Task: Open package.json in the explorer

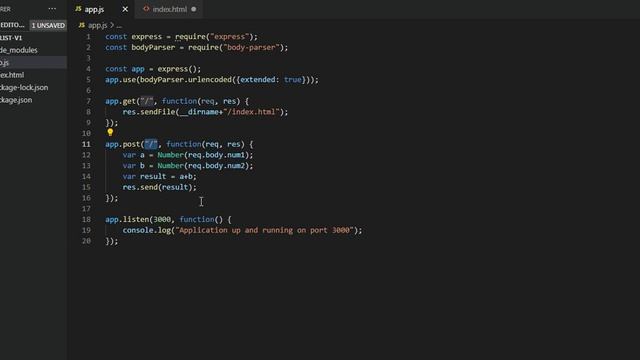Action: [16, 100]
